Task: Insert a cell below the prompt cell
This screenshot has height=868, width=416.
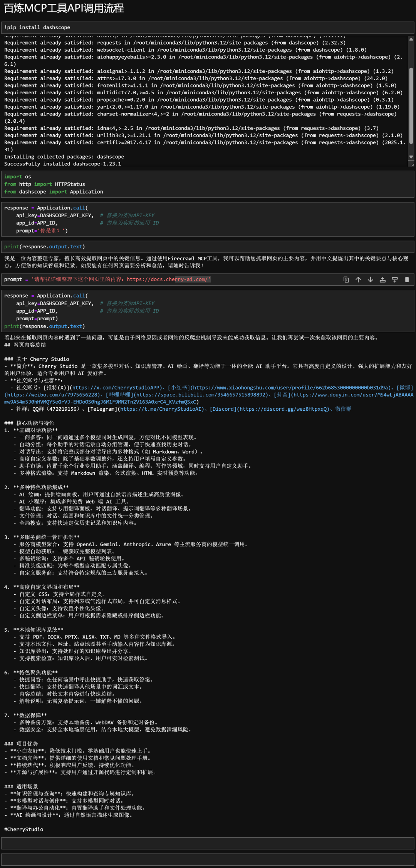Action: click(x=395, y=279)
